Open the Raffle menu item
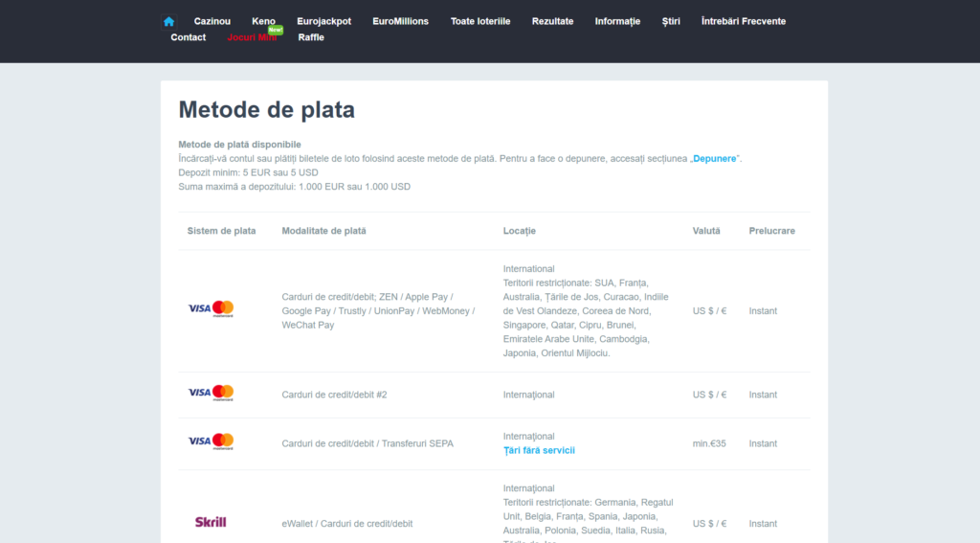 [x=311, y=37]
